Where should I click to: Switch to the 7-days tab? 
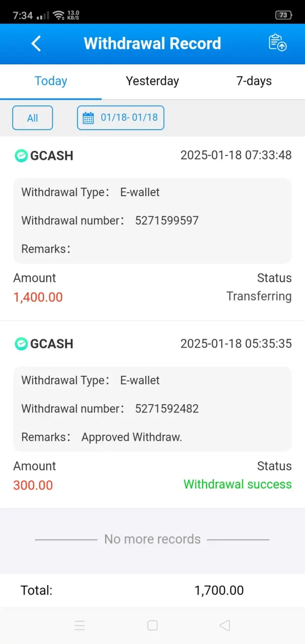tap(254, 81)
